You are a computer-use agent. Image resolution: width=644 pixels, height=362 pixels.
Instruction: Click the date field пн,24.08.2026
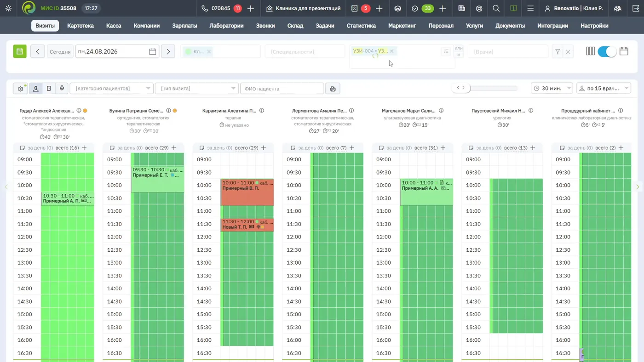click(x=117, y=51)
